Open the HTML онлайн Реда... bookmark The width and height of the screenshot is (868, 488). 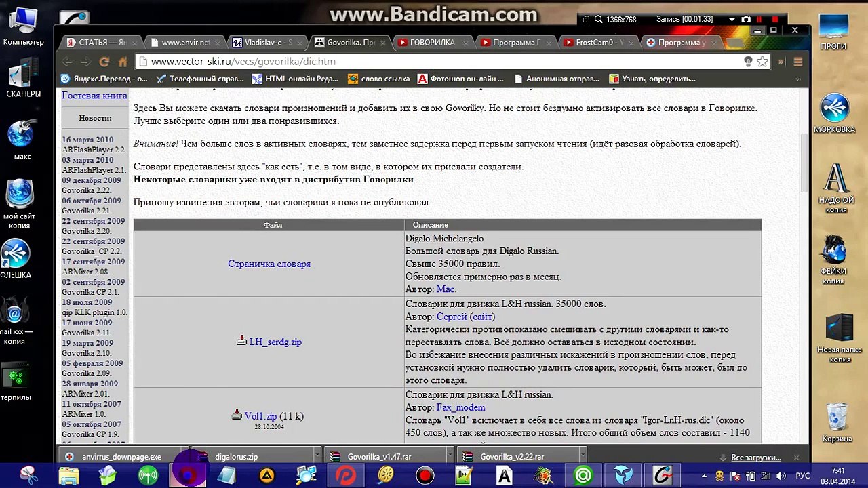[296, 79]
